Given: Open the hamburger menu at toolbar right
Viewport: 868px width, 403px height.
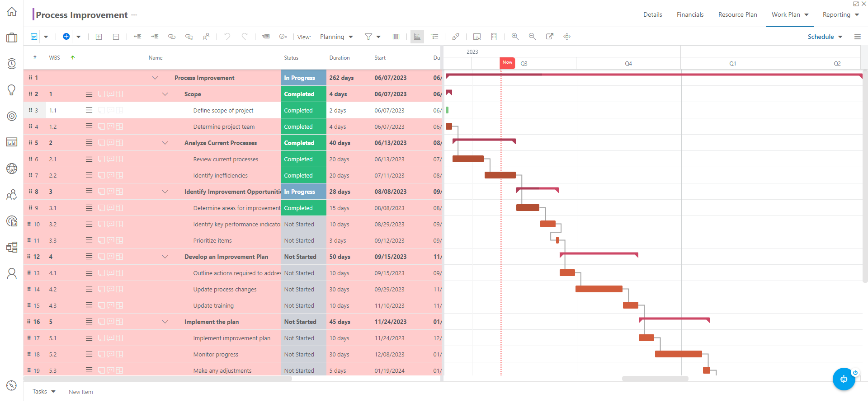Looking at the screenshot, I should click(x=858, y=37).
